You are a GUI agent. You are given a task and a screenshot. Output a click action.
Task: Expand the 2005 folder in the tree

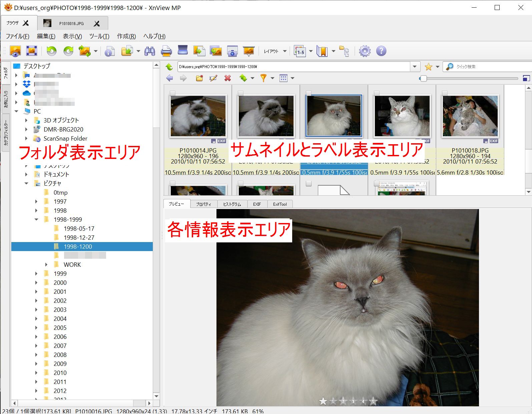[37, 328]
